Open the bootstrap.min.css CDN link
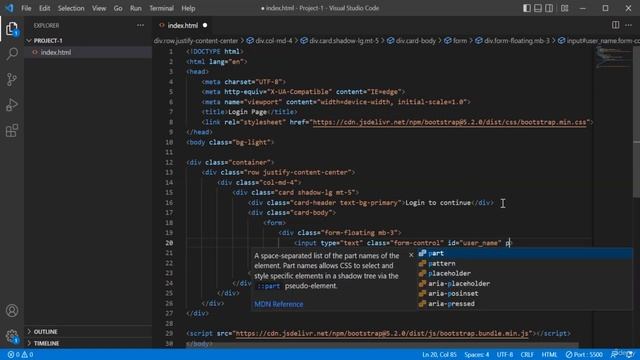This screenshot has height=360, width=640. pyautogui.click(x=449, y=122)
